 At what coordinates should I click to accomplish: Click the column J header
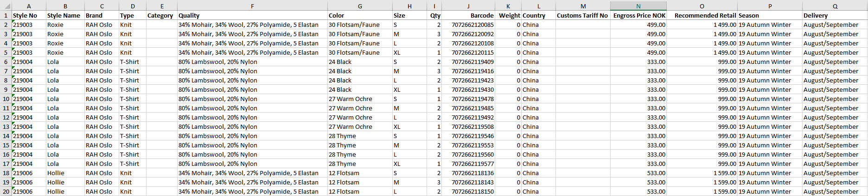point(468,6)
